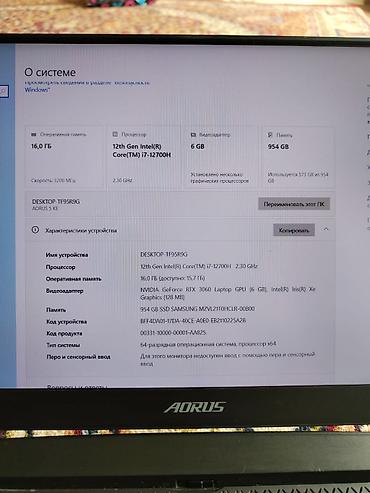Select the Код продукта label
The image size is (370, 493).
pyautogui.click(x=64, y=333)
